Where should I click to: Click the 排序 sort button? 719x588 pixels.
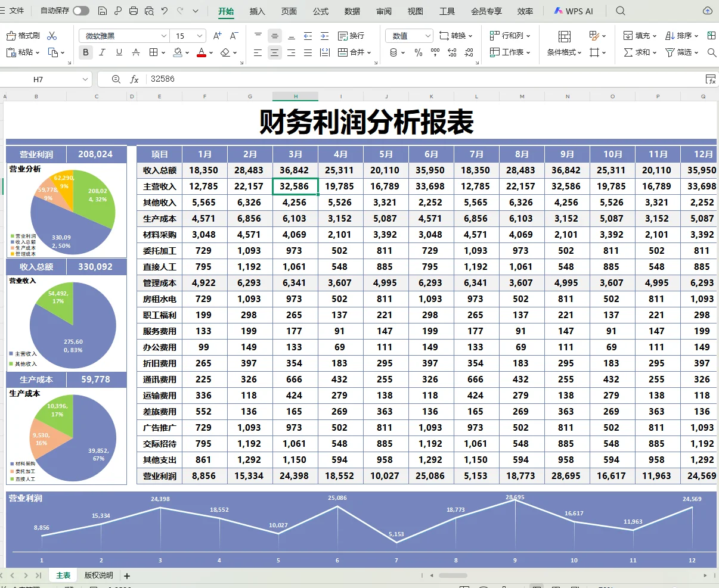click(x=682, y=36)
